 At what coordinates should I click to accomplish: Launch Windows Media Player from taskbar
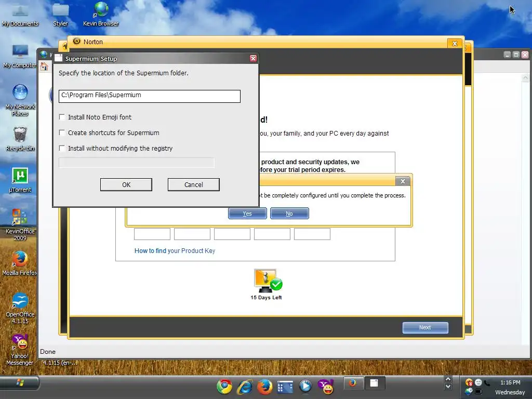[305, 387]
